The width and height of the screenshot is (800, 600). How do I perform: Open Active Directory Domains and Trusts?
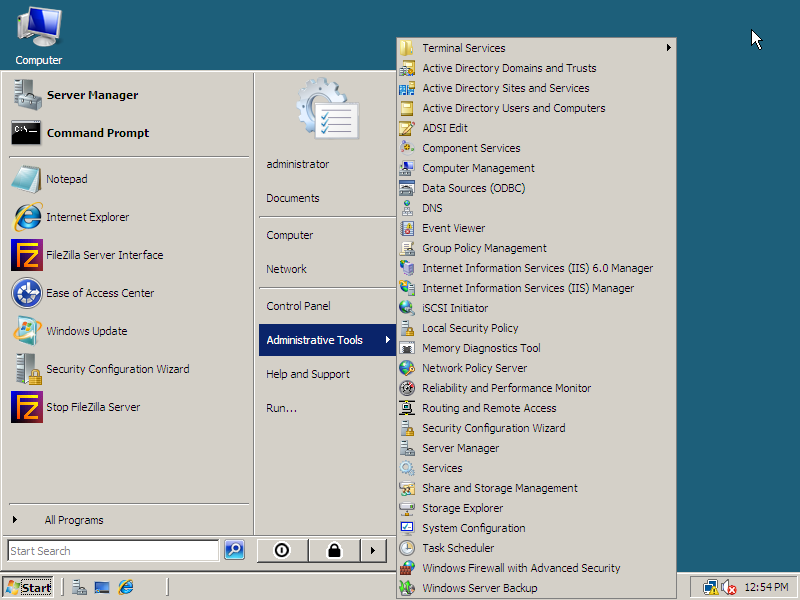[x=536, y=68]
